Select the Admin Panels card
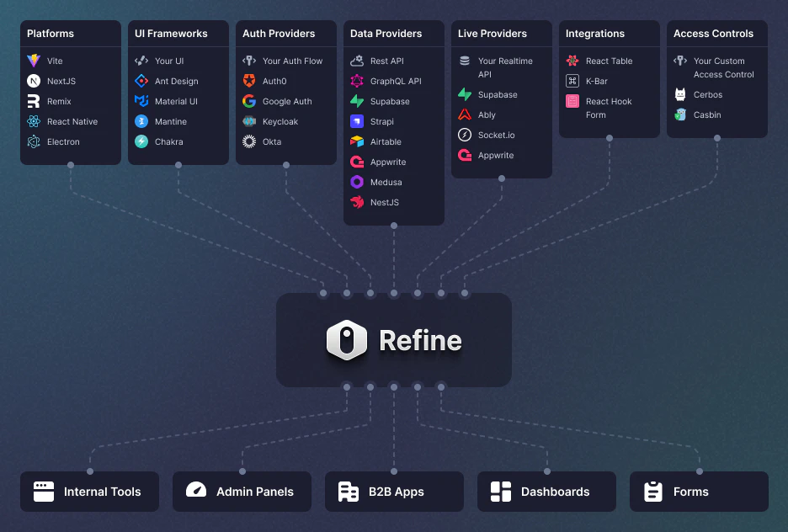The width and height of the screenshot is (788, 532). pos(242,492)
